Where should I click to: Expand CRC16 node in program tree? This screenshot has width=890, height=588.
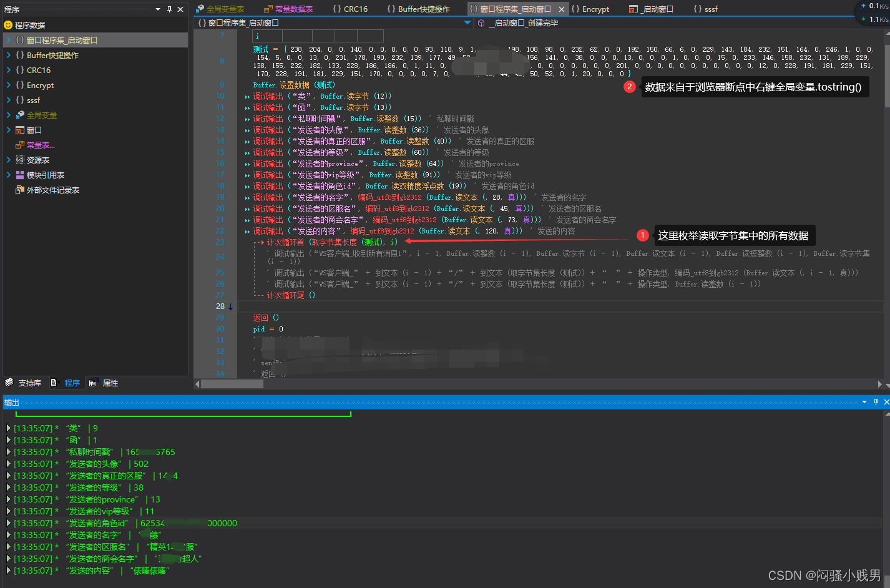[9, 70]
